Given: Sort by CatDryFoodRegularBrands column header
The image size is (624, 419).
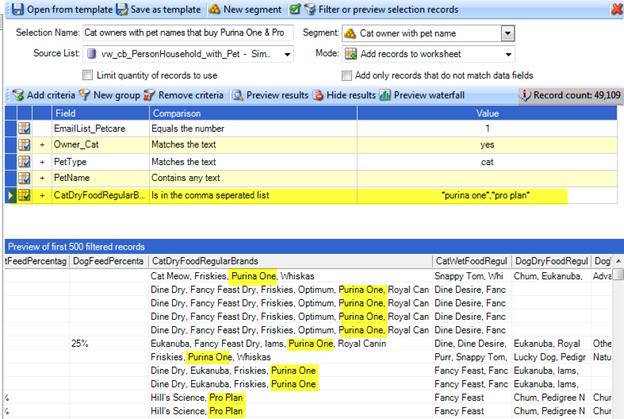Looking at the screenshot, I should [x=290, y=261].
